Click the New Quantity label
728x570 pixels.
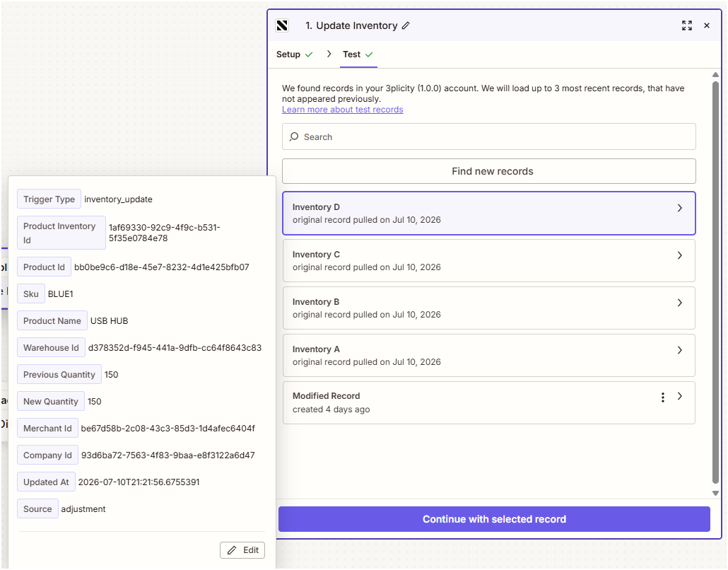pyautogui.click(x=51, y=402)
